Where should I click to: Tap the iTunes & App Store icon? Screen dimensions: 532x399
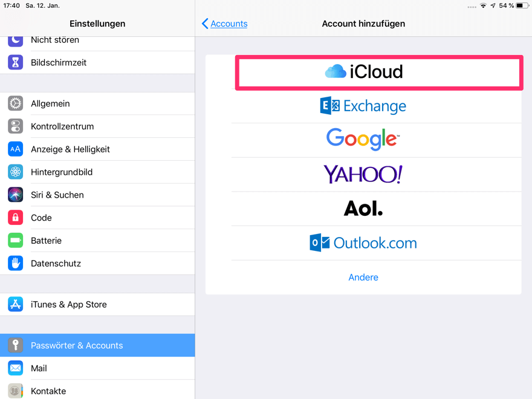[16, 305]
